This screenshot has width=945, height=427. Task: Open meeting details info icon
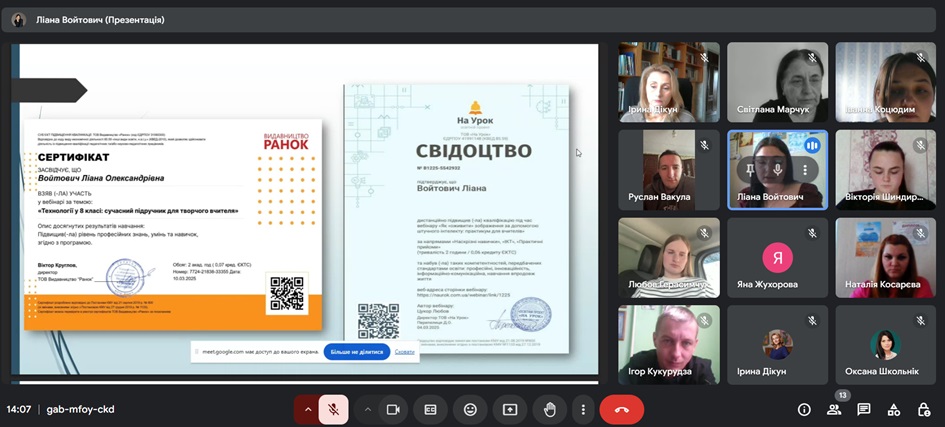pos(804,410)
